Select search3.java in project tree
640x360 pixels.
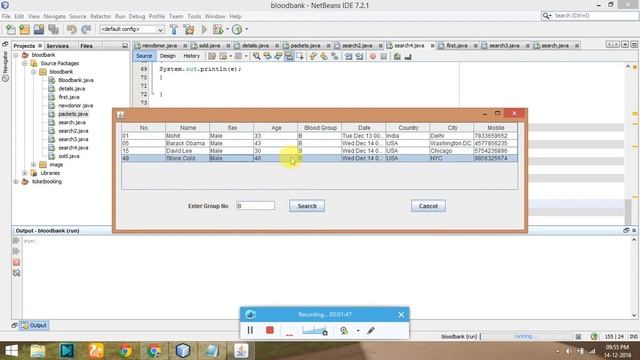(73, 140)
